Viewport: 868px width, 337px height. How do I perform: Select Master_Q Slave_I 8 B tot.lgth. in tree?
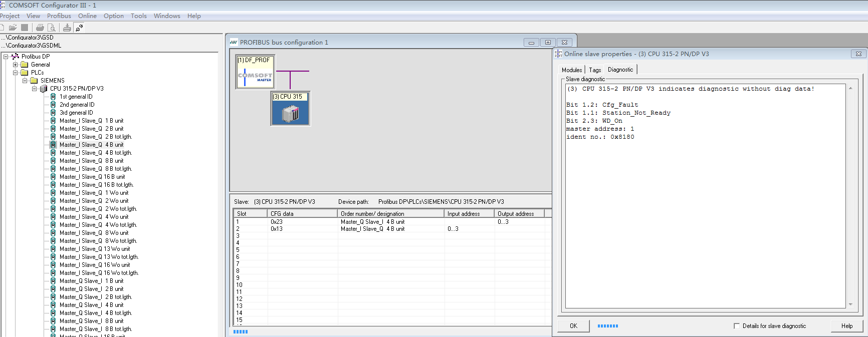click(x=96, y=329)
